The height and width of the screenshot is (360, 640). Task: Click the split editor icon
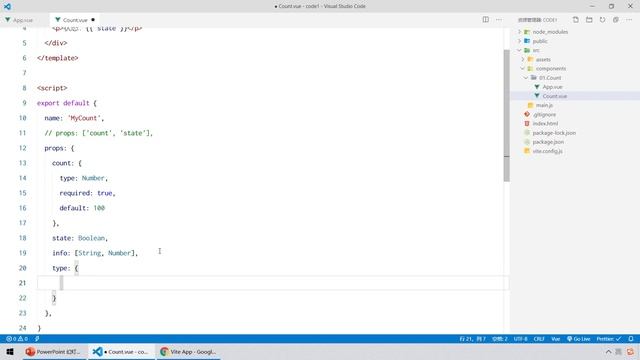(x=485, y=20)
